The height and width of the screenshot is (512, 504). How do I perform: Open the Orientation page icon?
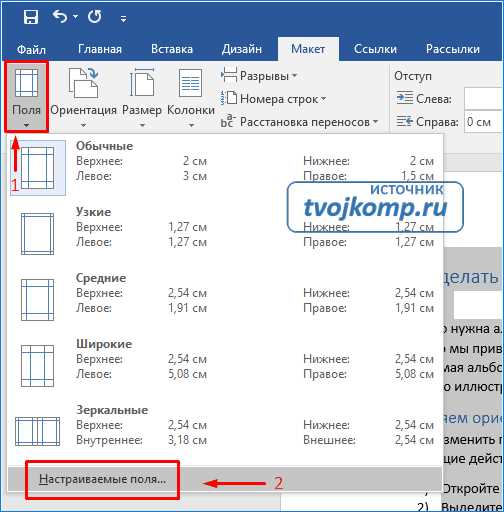coord(83,83)
